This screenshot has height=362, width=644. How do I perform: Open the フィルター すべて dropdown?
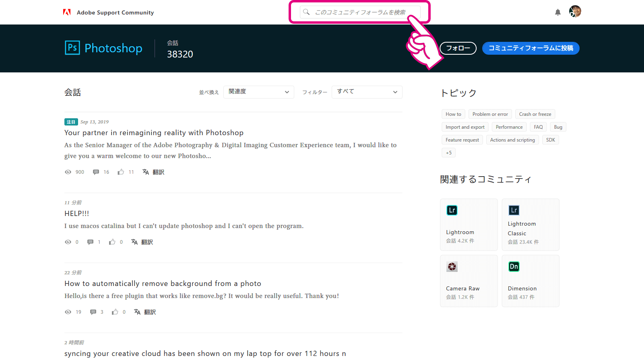coord(367,92)
